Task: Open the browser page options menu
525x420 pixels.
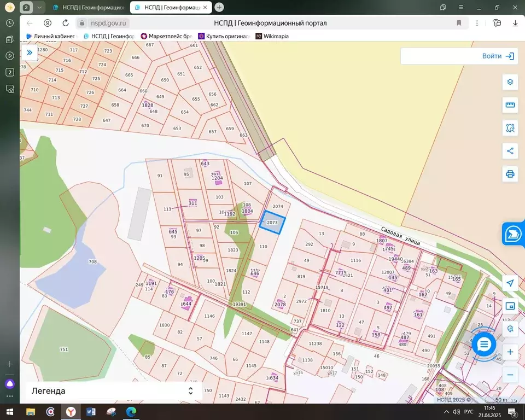Action: [477, 23]
